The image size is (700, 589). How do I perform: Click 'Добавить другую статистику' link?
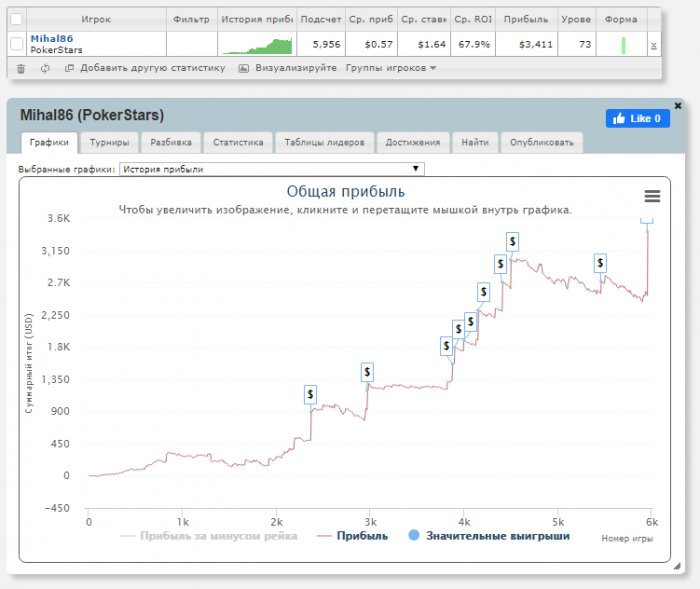[x=145, y=68]
